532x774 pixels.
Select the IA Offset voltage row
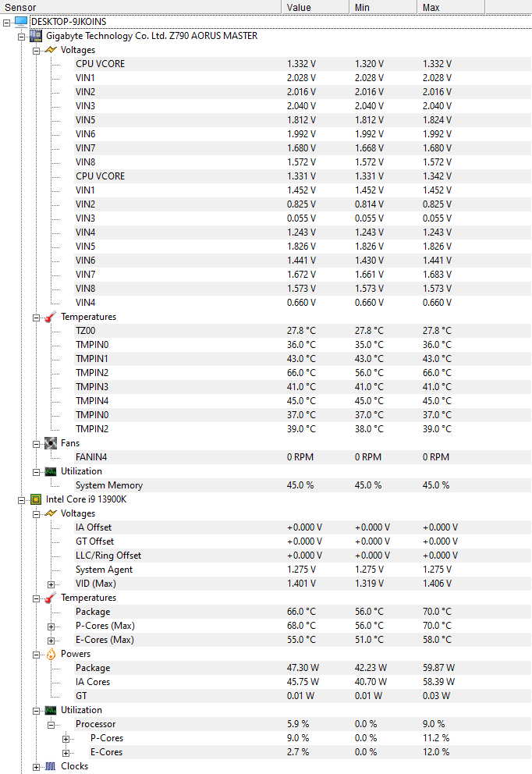[x=303, y=527]
